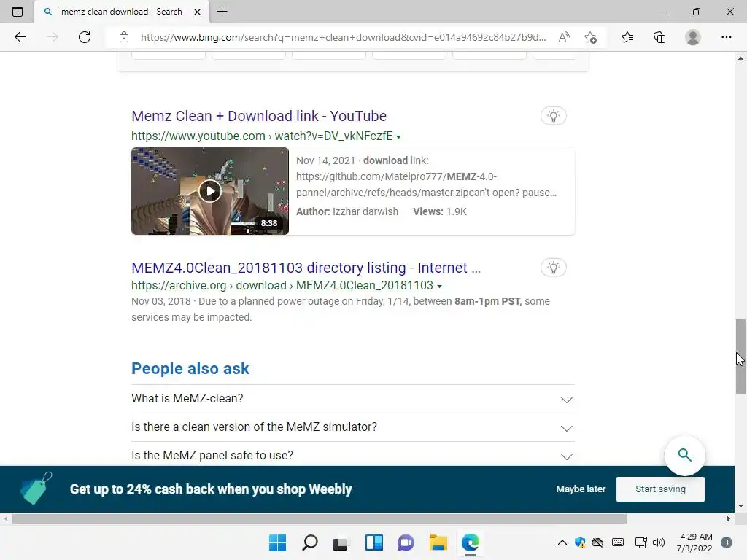This screenshot has height=560, width=747.
Task: Show insights for the YouTube result
Action: (553, 116)
